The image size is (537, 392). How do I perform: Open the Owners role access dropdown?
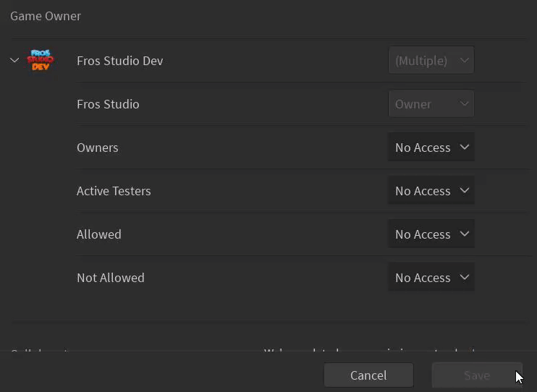coord(431,147)
